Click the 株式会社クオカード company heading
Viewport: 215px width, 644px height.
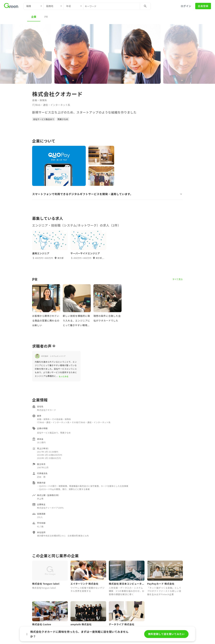point(57,94)
